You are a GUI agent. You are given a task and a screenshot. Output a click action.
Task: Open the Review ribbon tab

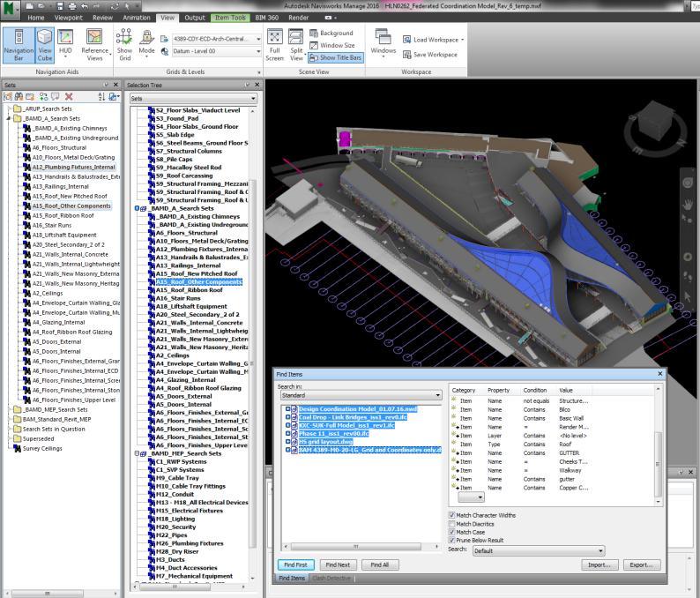click(x=102, y=18)
